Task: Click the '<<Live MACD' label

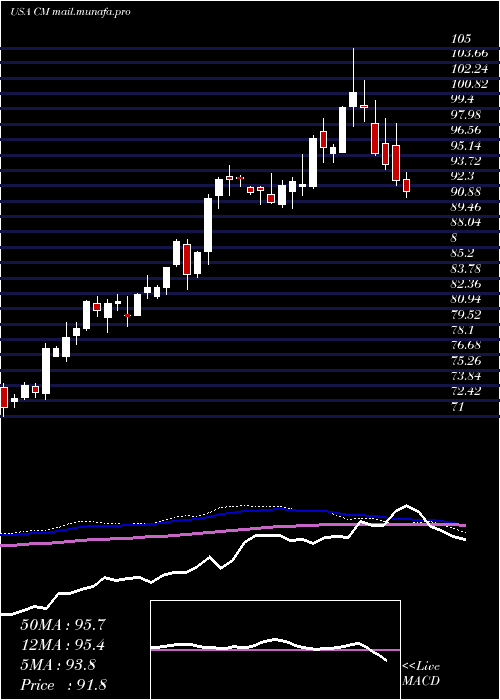Action: (x=421, y=674)
